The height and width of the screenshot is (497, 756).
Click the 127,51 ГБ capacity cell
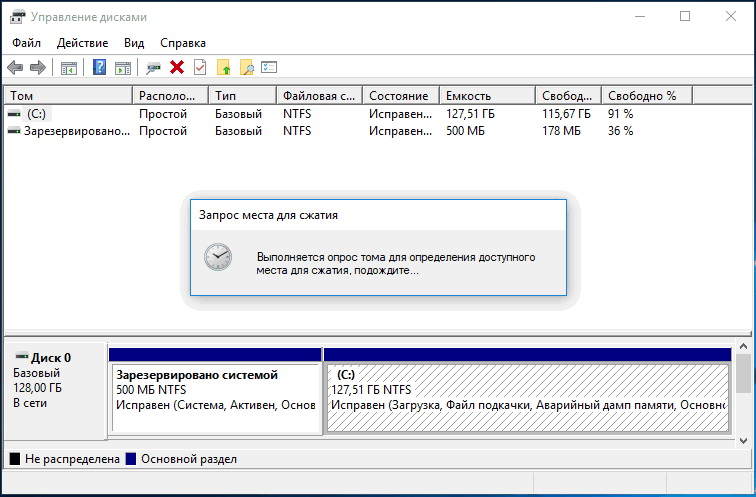coord(470,114)
